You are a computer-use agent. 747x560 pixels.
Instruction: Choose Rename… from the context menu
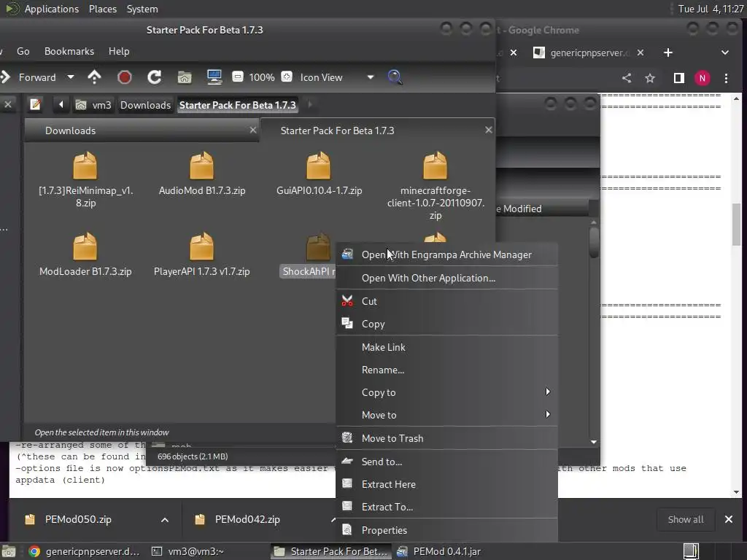[447, 370]
